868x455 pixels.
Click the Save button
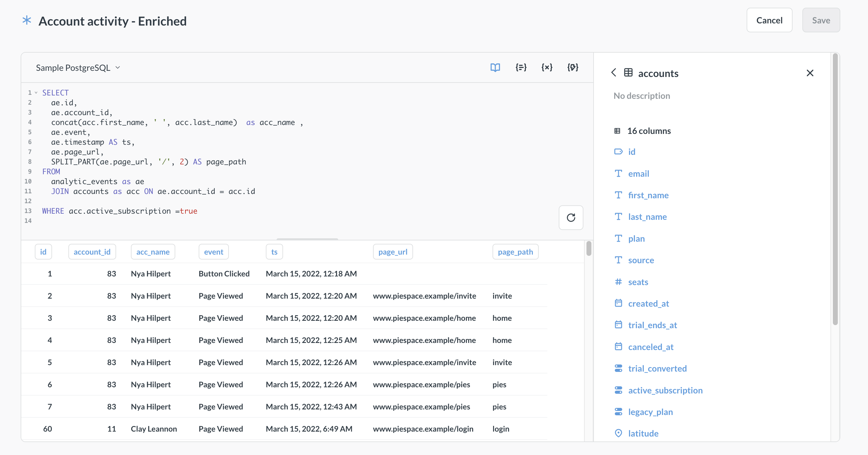821,20
